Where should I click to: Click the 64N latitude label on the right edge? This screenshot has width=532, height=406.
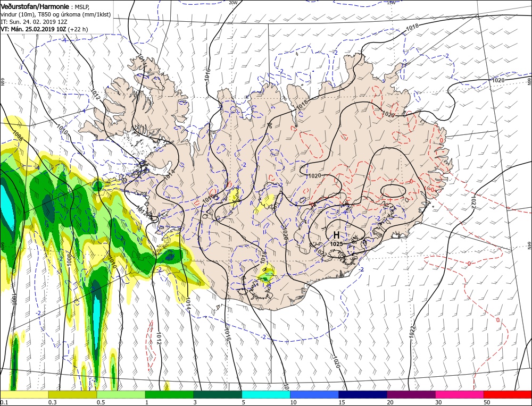[529, 245]
